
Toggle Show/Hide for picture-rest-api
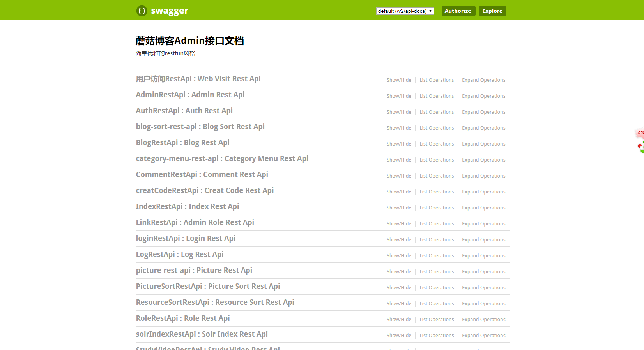[x=399, y=272]
